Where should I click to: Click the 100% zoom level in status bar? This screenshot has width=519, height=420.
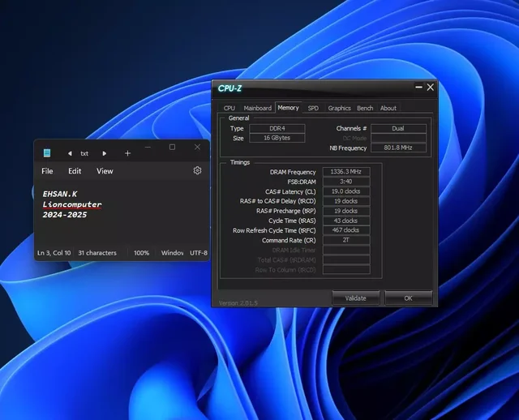[x=142, y=253]
